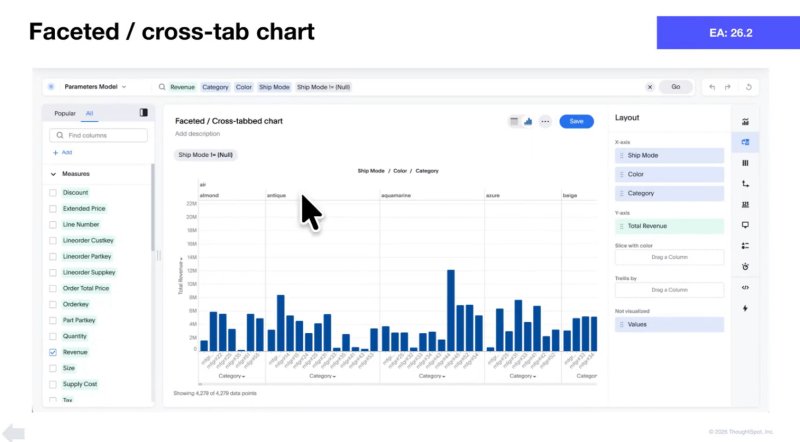The height and width of the screenshot is (442, 800).
Task: Switch to table view icon
Action: point(515,121)
